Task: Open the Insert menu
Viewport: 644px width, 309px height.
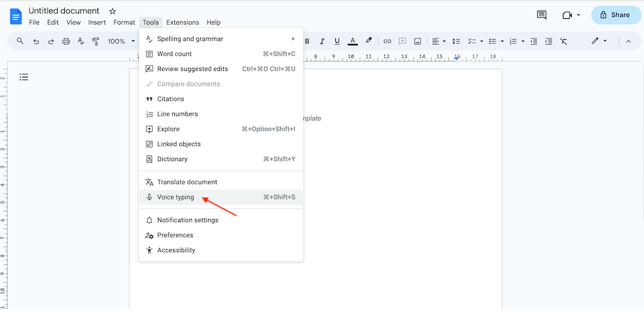Action: [97, 23]
